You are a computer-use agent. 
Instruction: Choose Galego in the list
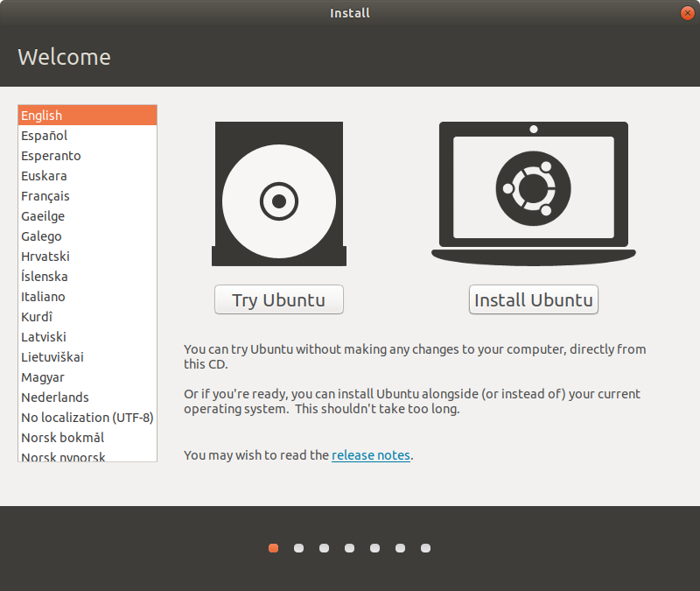coord(87,236)
